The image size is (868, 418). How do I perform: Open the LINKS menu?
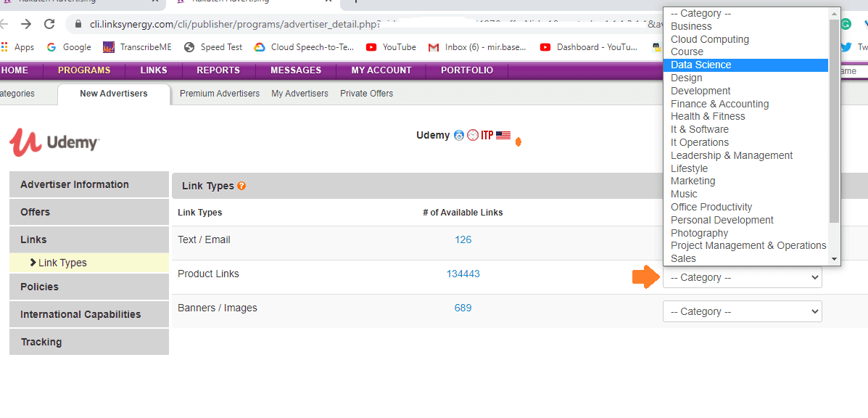(x=153, y=70)
